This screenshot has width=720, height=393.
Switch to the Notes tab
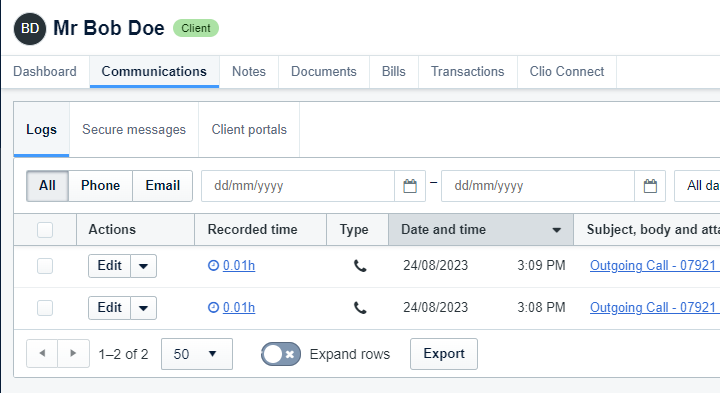(x=249, y=72)
